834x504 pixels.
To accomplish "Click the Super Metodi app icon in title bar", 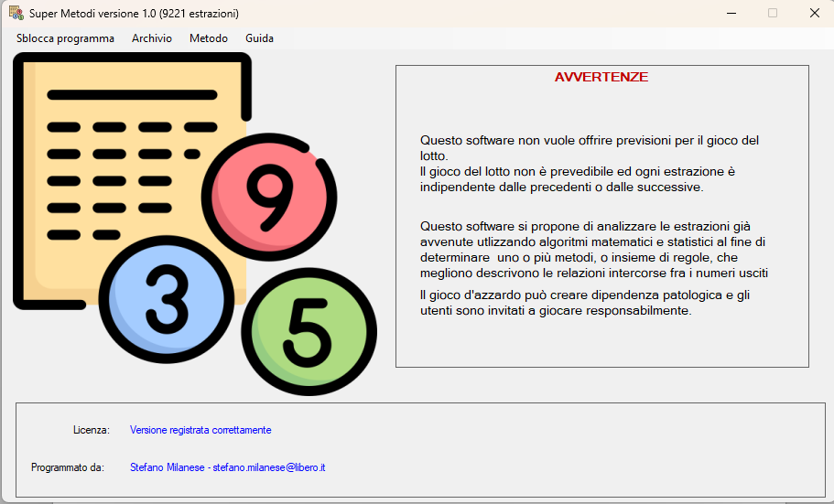I will point(16,13).
